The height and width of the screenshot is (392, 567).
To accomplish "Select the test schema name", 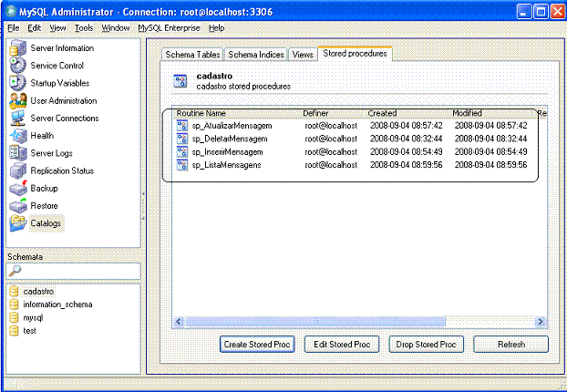I will coord(30,331).
